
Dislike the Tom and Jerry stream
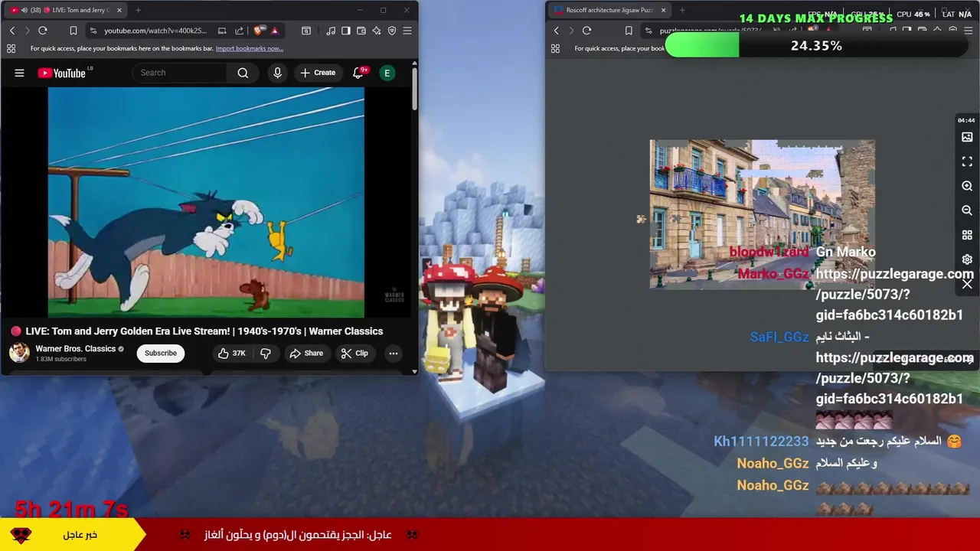click(x=266, y=353)
